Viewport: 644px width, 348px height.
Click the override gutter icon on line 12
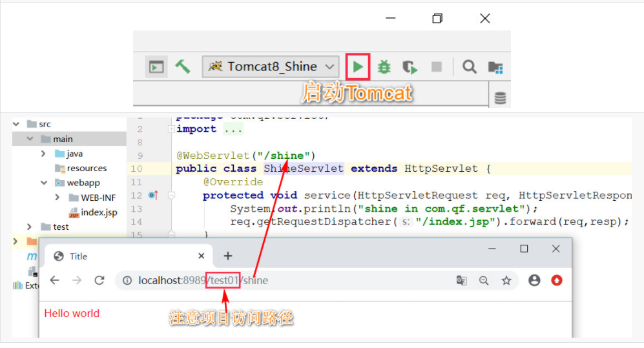tap(153, 195)
